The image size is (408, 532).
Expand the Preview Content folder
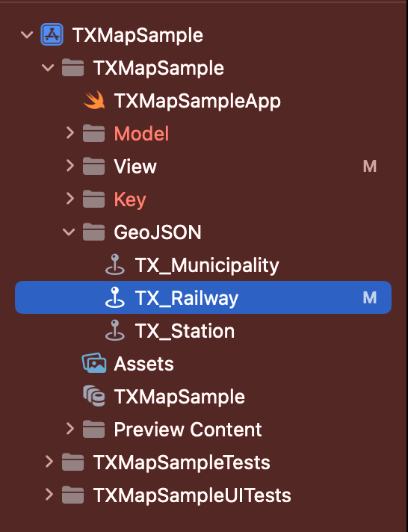point(70,429)
